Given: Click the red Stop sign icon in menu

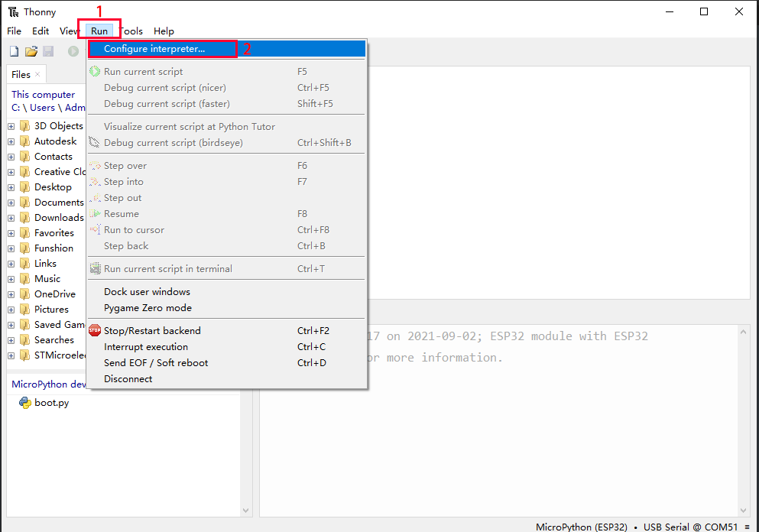Looking at the screenshot, I should point(95,331).
